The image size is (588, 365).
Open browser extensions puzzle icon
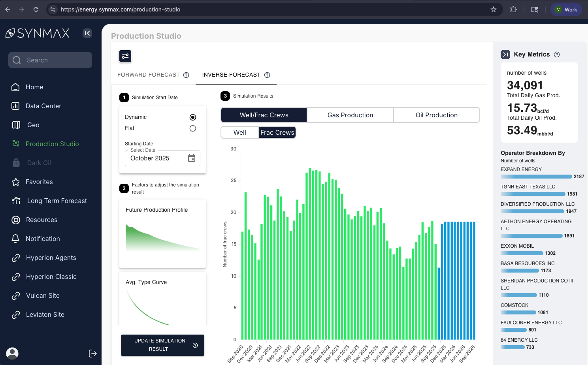(x=513, y=9)
